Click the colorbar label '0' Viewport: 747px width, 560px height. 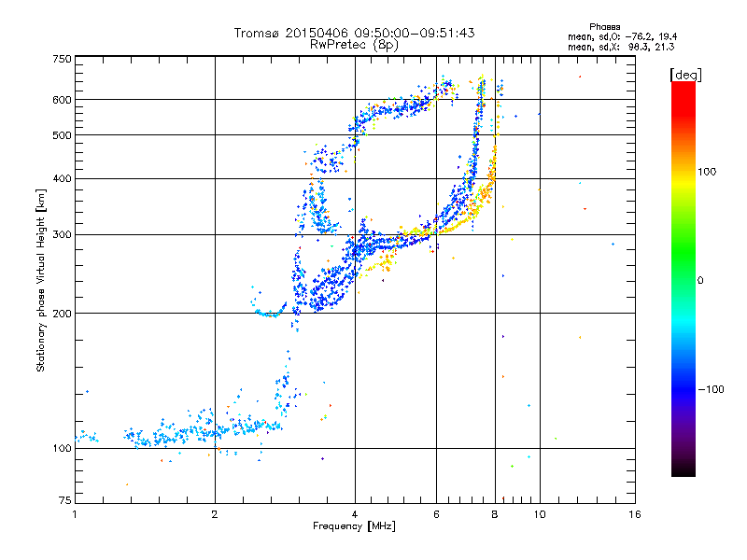[700, 280]
